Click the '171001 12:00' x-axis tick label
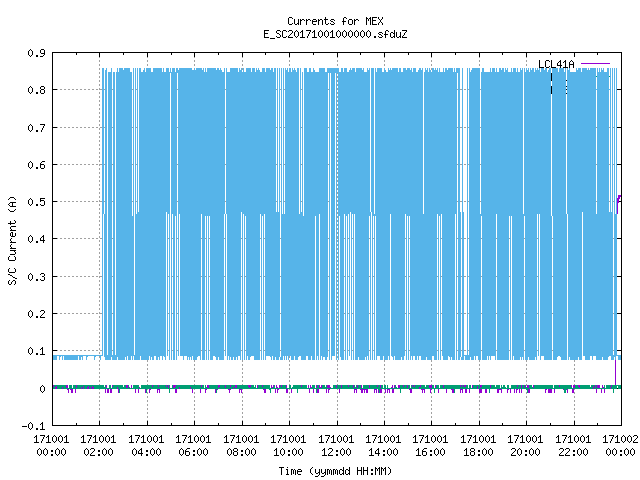 coord(336,446)
